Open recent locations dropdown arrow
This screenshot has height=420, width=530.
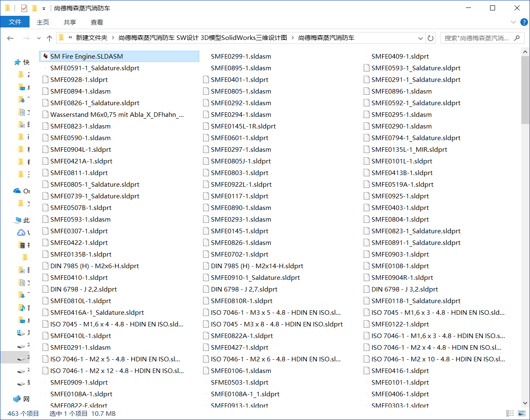[39, 38]
